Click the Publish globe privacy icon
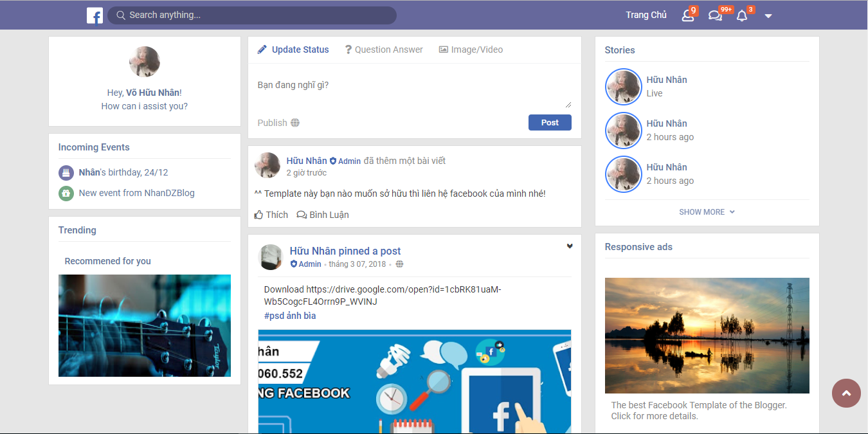This screenshot has height=434, width=868. tap(295, 123)
